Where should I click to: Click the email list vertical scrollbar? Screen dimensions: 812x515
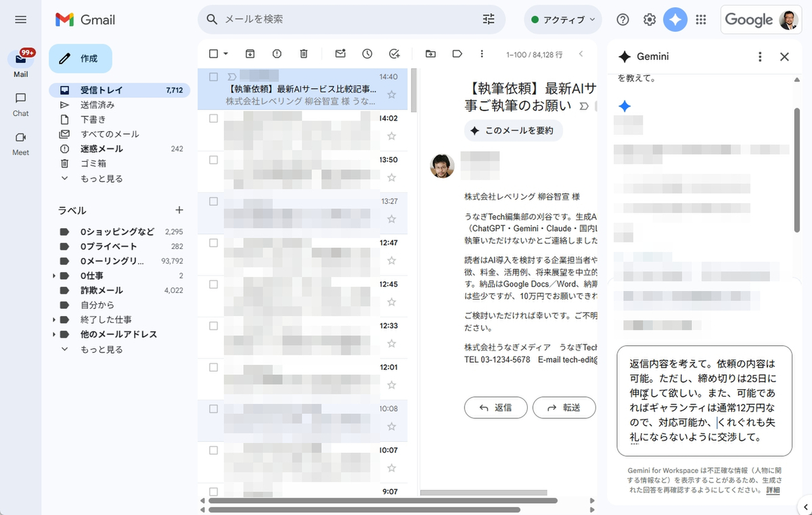(413, 89)
